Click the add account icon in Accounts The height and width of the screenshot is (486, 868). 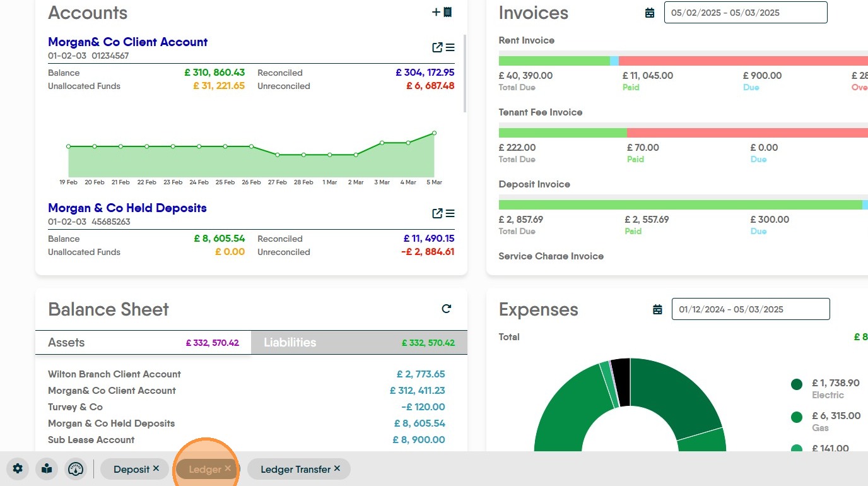[442, 12]
